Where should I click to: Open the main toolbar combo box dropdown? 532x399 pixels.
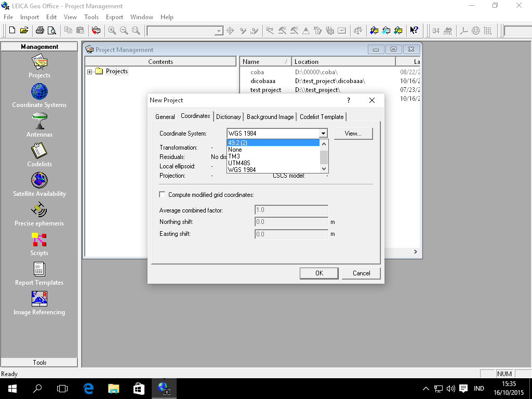coord(219,31)
